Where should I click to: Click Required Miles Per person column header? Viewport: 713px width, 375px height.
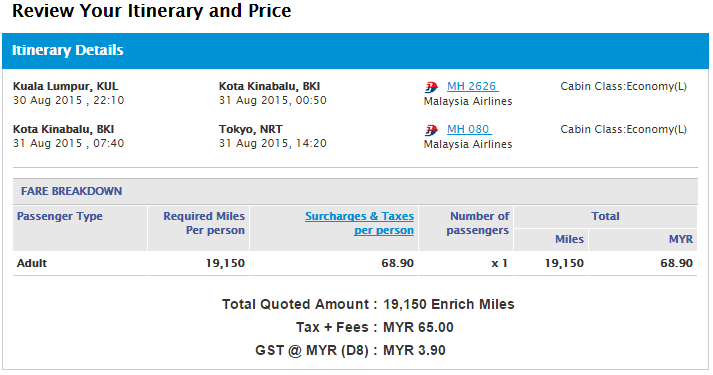[x=204, y=223]
